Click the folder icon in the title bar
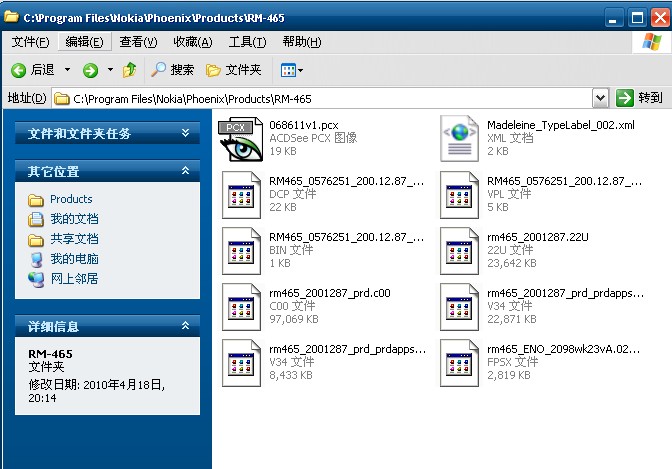 click(11, 17)
